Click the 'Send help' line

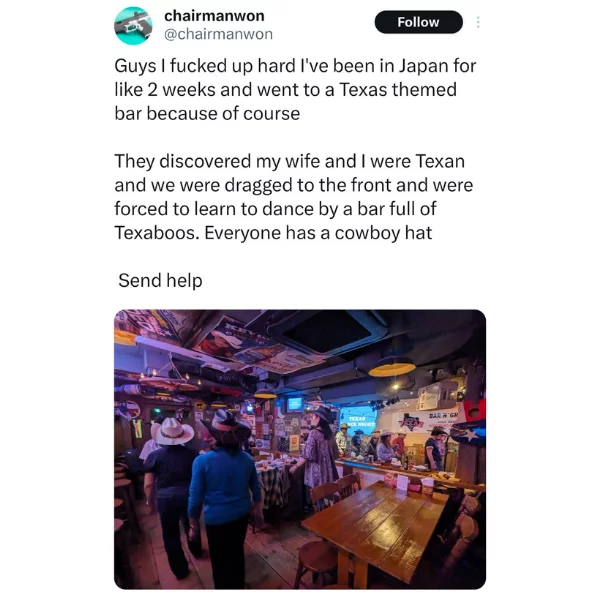(160, 280)
